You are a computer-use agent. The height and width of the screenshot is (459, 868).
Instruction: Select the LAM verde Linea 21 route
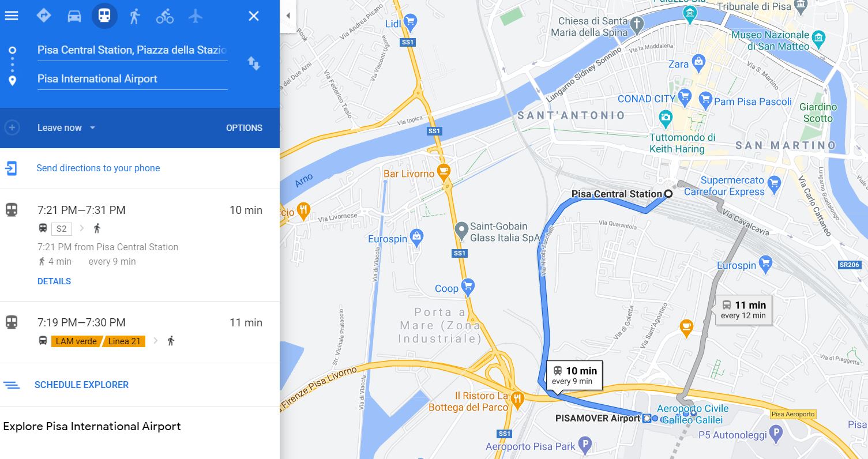pyautogui.click(x=140, y=332)
